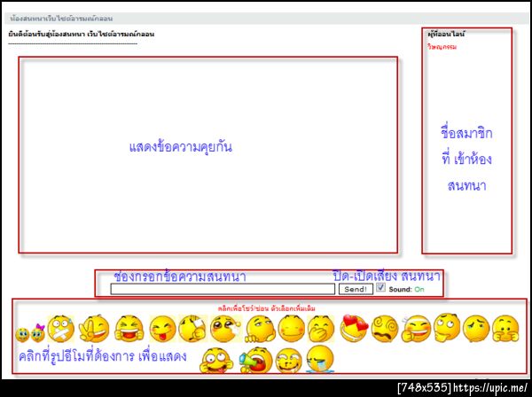Select user วิษณุกรรม in online list

pyautogui.click(x=442, y=47)
